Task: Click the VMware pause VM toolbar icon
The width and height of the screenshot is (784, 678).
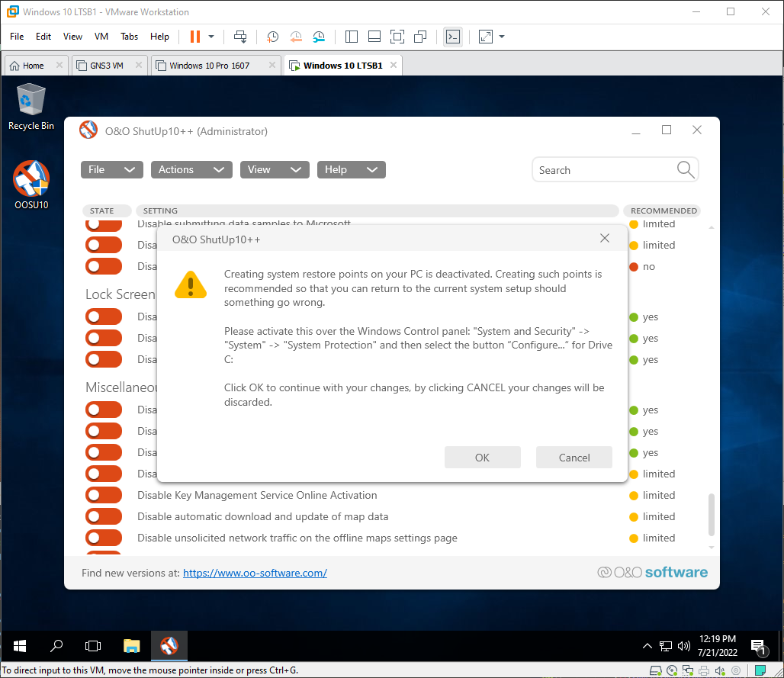Action: (x=195, y=37)
